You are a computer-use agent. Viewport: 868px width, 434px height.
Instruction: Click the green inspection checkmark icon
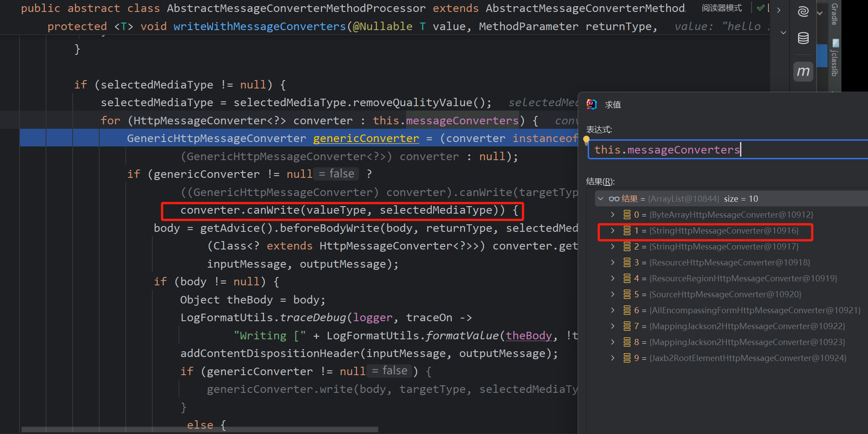[760, 8]
